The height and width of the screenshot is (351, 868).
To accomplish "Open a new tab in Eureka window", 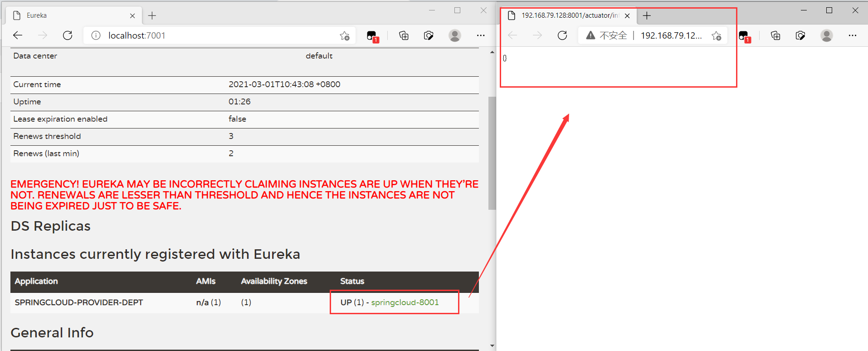I will pyautogui.click(x=152, y=15).
